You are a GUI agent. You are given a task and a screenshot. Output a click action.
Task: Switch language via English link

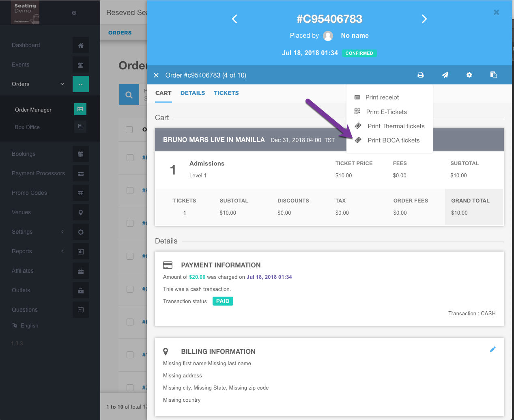click(x=30, y=326)
